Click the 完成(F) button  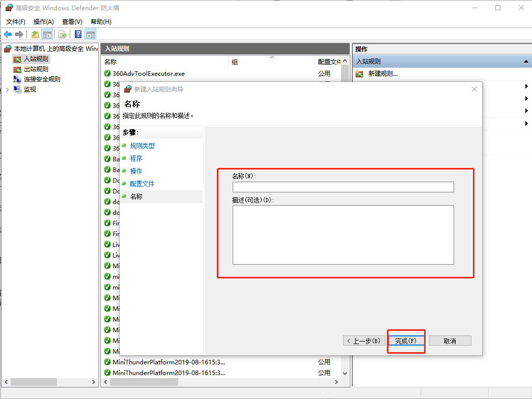click(406, 340)
